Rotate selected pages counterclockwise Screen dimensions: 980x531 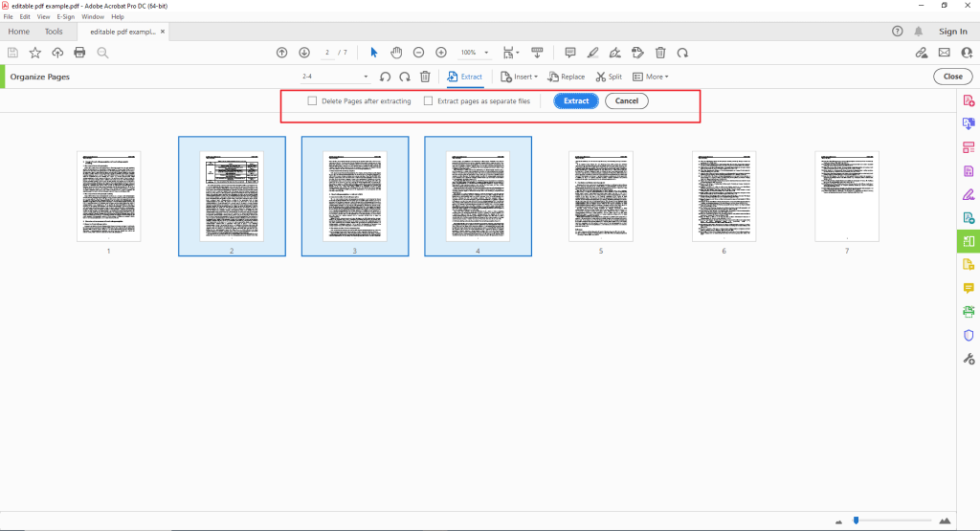point(385,77)
